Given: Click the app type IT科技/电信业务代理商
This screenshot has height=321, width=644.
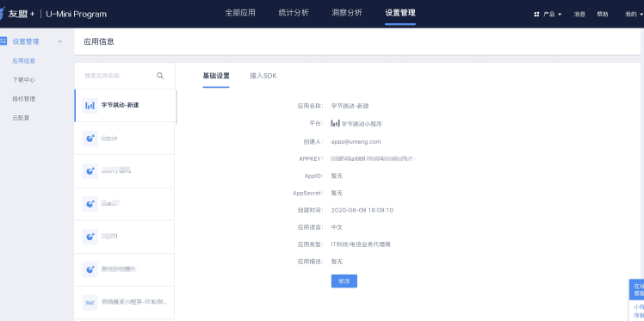Looking at the screenshot, I should click(361, 244).
